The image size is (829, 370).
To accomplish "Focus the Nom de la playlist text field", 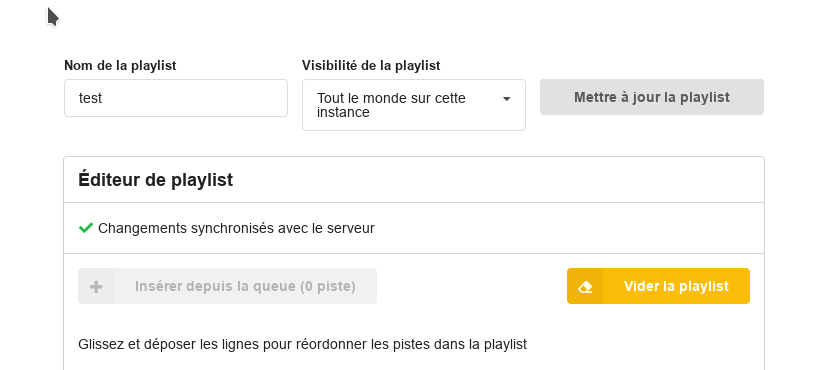I will coord(176,98).
